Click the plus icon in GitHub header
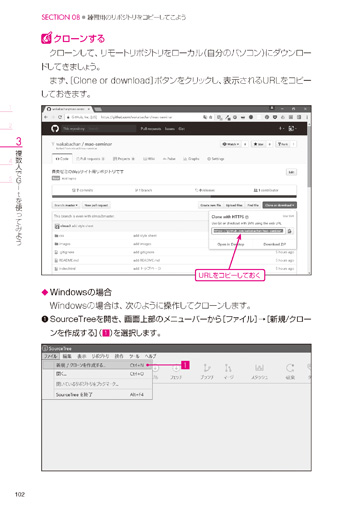The height and width of the screenshot is (510, 360). pyautogui.click(x=281, y=128)
